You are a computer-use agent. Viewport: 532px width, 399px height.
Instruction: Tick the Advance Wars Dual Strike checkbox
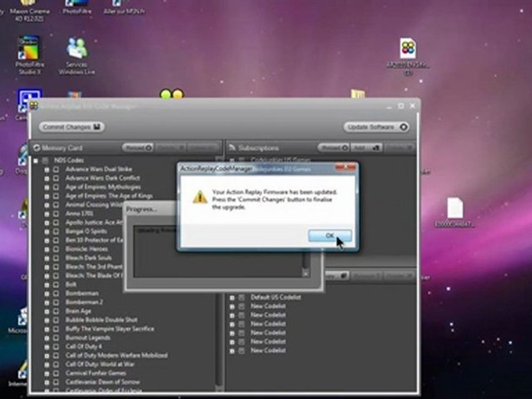click(57, 169)
